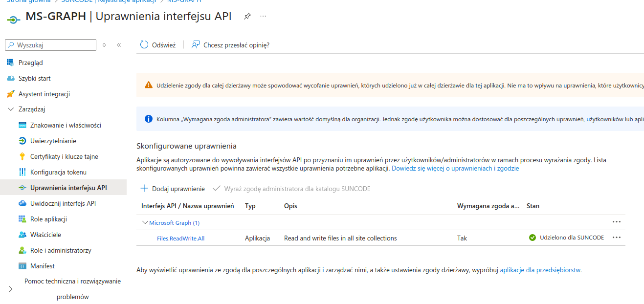Click the feedback person icon in toolbar
The width and height of the screenshot is (644, 304).
click(196, 45)
